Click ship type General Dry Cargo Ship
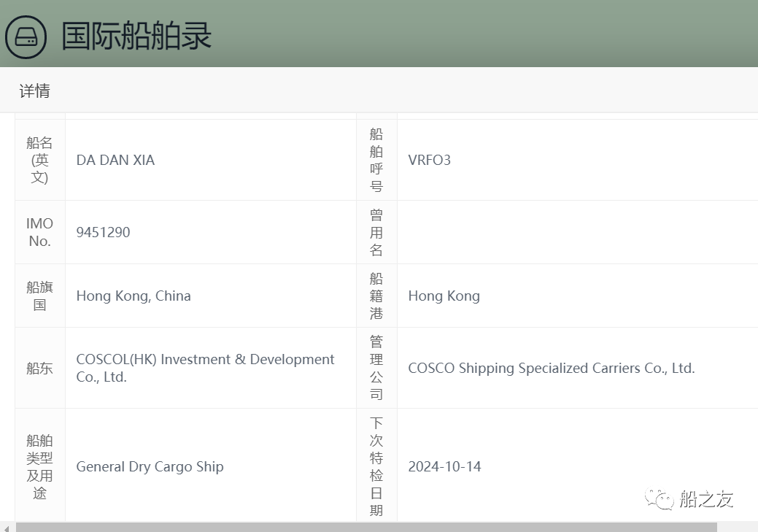The height and width of the screenshot is (532, 758). (x=150, y=466)
